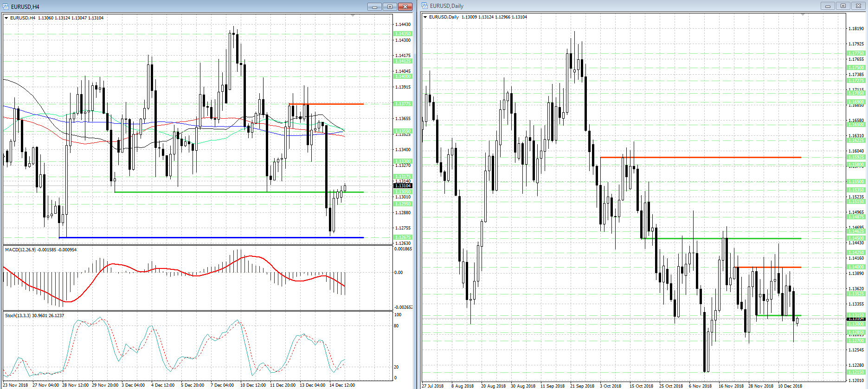Minimize the EURUSD,H4 chart window
The image size is (868, 389).
[374, 6]
